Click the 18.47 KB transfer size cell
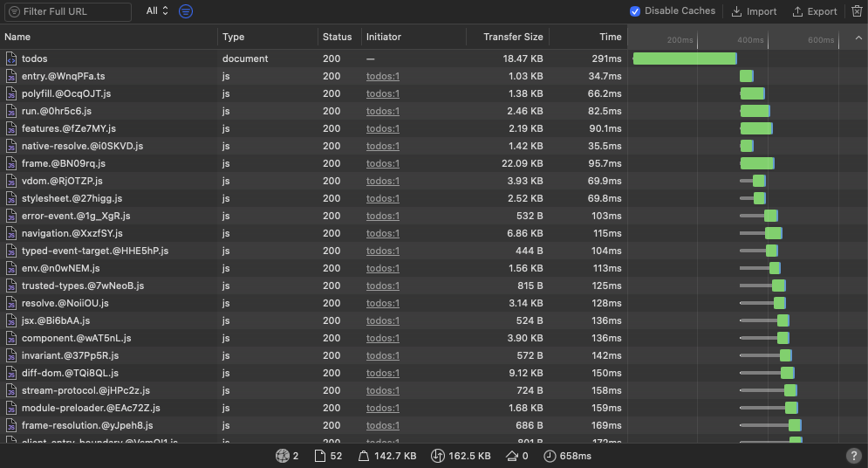The image size is (868, 468). click(x=523, y=58)
